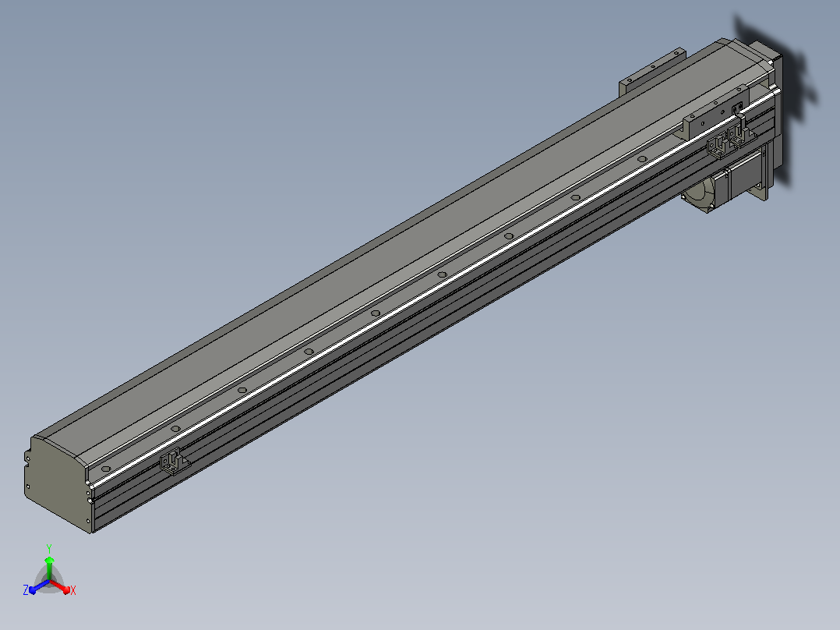Click the blue Z axis arrow of the triad
Screen dimensions: 840x630
(39, 587)
